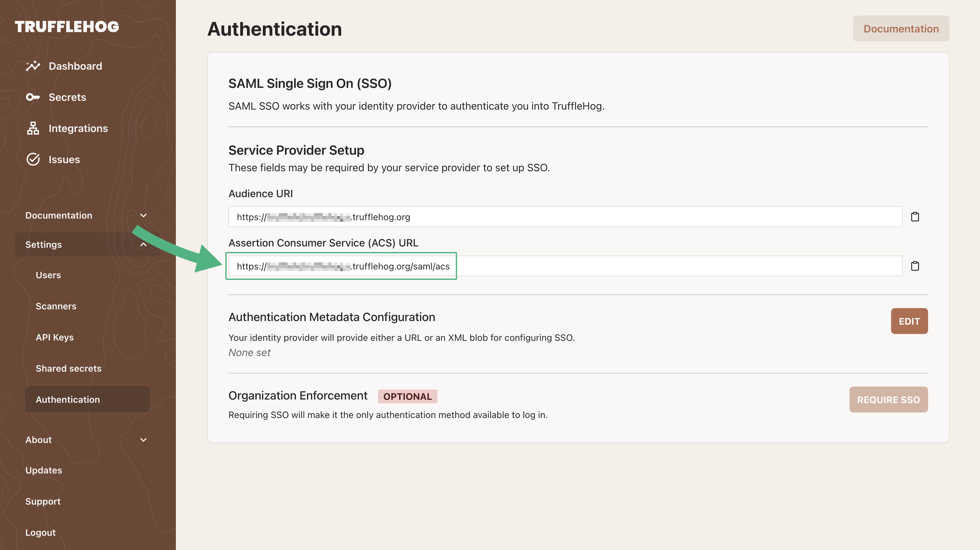Select the Shared secrets settings entry
The image size is (980, 550).
point(68,368)
